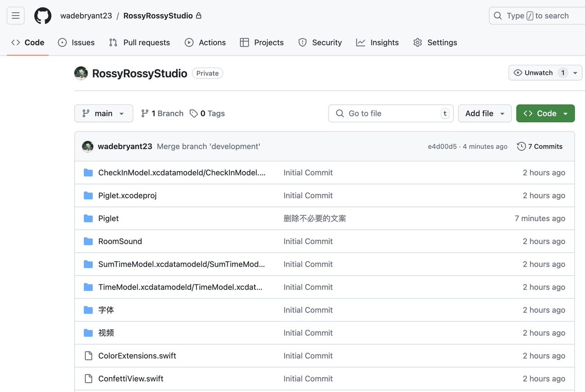Click the file icon for ConfettiView.swift

pos(88,378)
